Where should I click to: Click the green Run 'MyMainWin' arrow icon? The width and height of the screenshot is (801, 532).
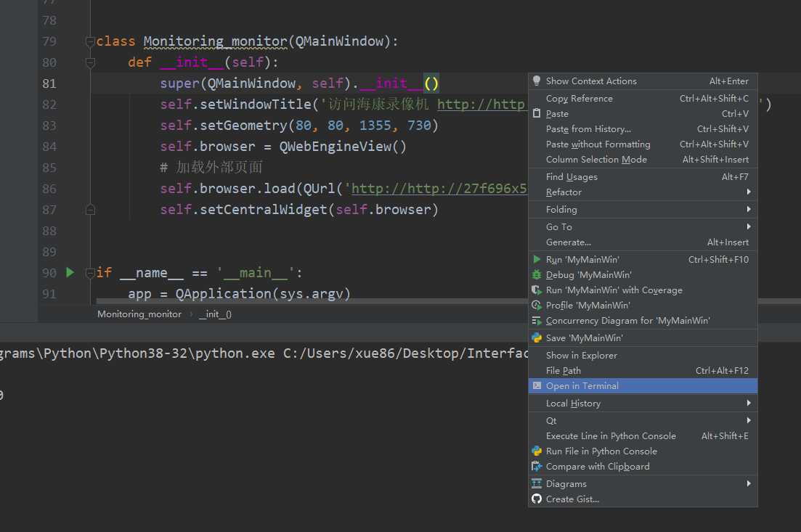(x=537, y=259)
